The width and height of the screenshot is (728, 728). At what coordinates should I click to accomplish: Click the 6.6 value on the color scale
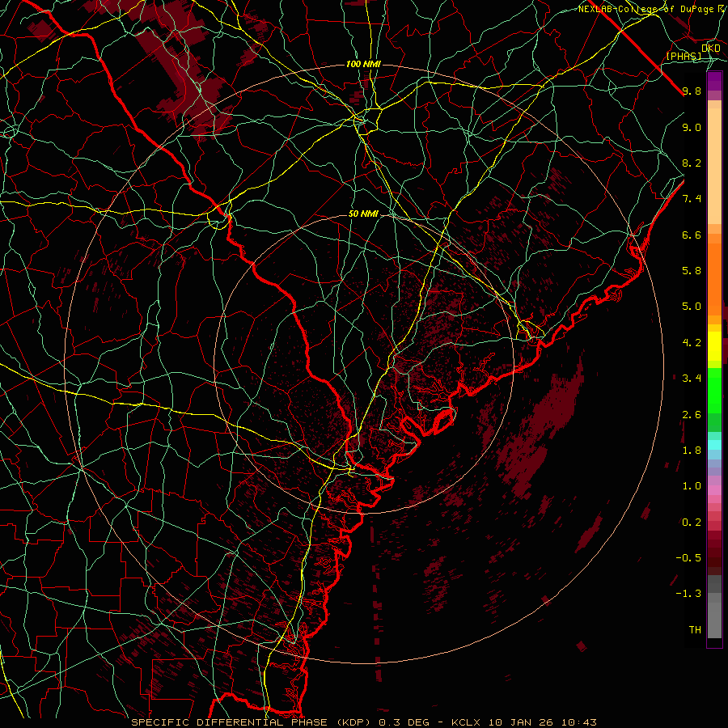[x=692, y=235]
